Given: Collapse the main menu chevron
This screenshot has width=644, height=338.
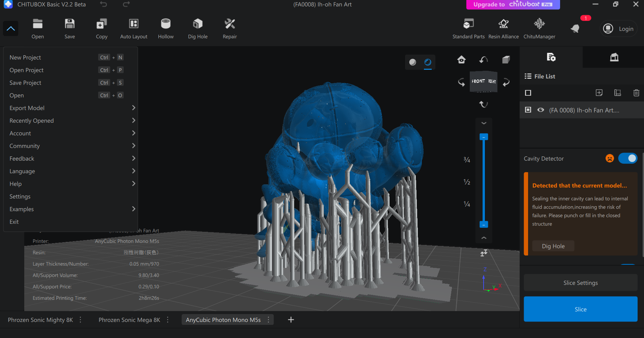Looking at the screenshot, I should click(11, 29).
